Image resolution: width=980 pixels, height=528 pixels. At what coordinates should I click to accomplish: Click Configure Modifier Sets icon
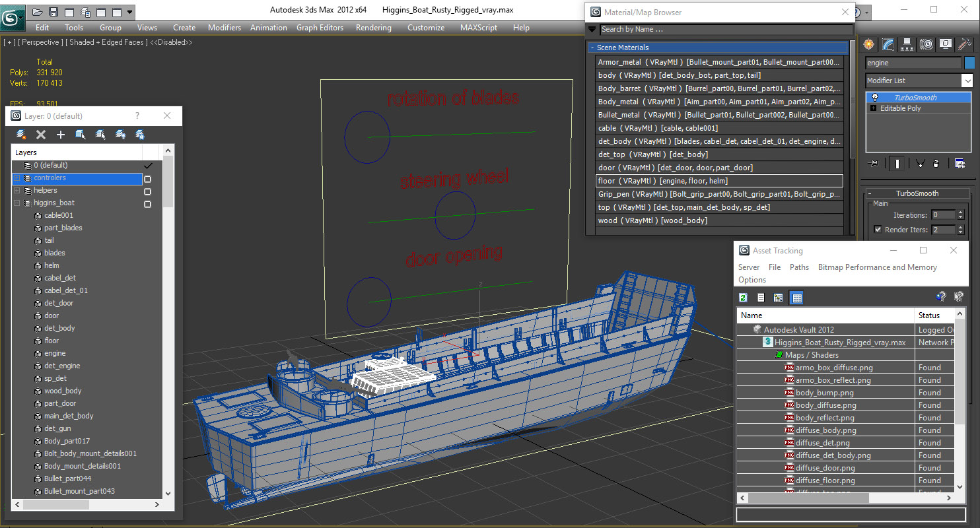960,163
